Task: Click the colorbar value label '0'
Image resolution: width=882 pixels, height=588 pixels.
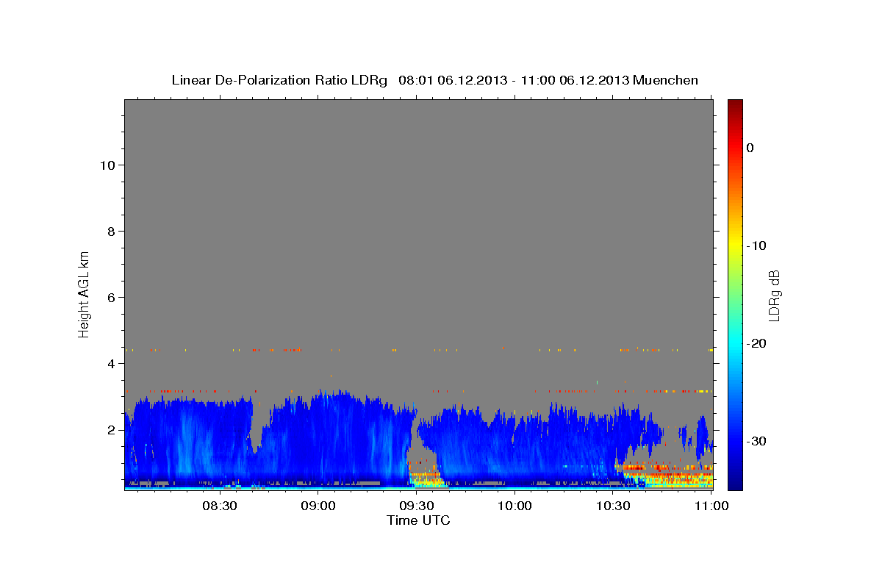Action: [x=750, y=148]
